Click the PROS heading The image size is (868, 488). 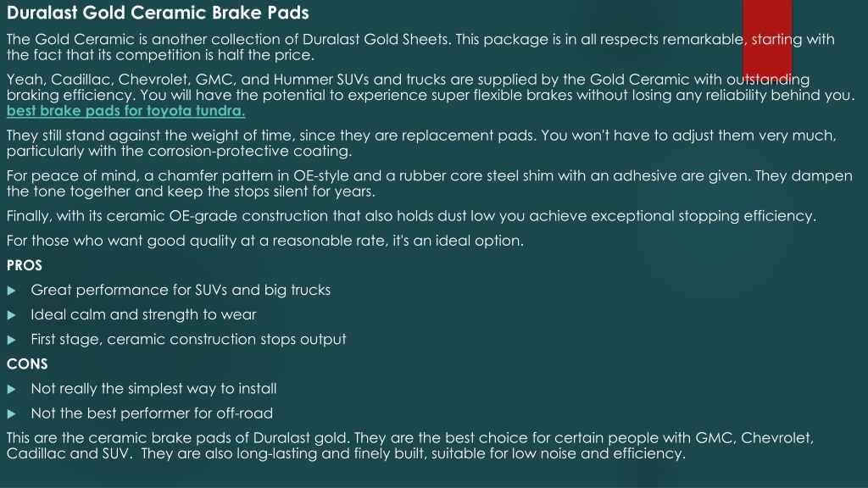[x=25, y=265]
